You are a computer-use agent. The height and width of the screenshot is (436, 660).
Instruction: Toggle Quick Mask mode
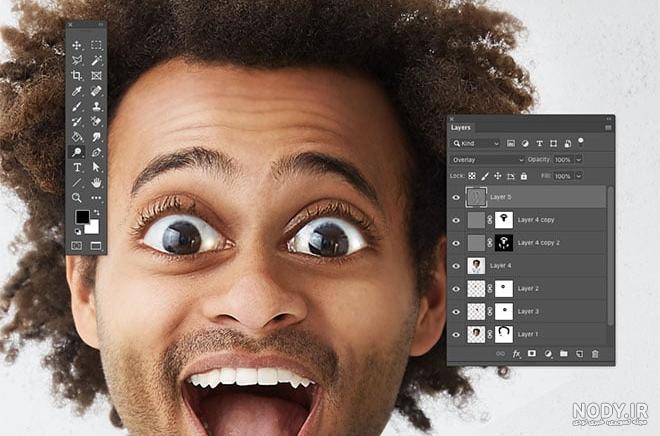point(77,246)
